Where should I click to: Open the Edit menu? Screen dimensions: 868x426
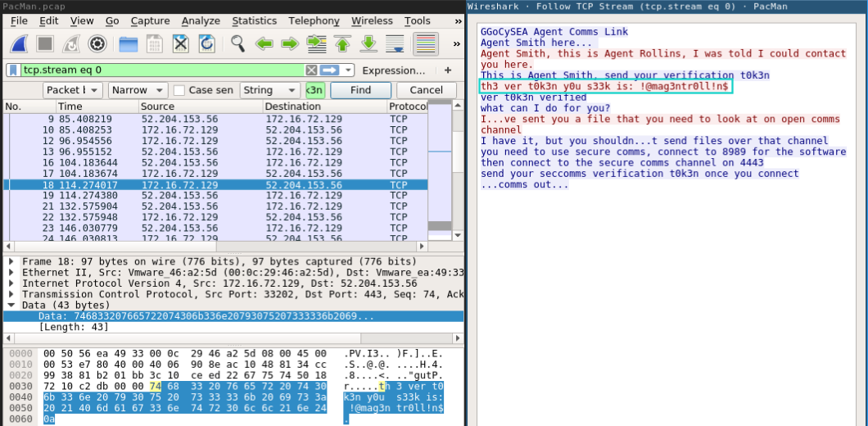coord(48,21)
